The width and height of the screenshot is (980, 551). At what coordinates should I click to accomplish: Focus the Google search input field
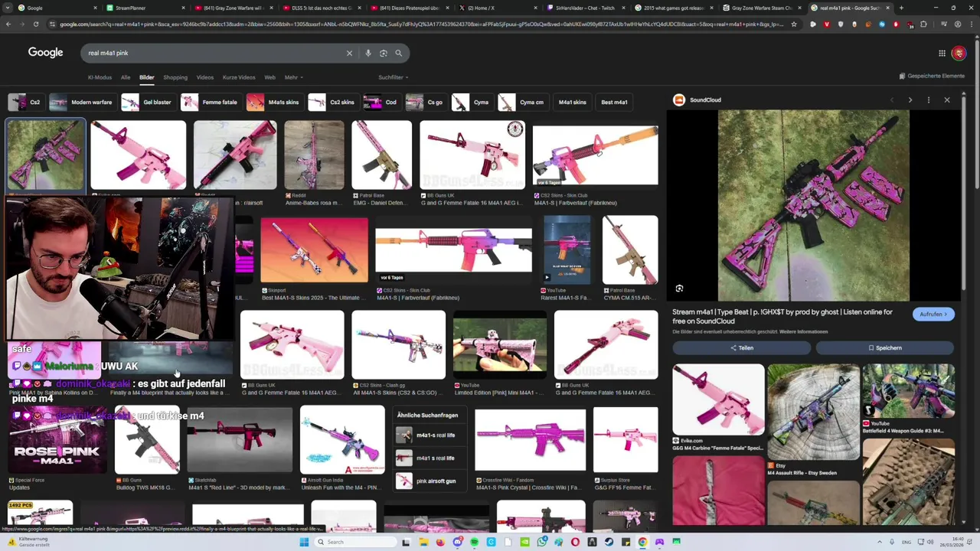coord(214,53)
